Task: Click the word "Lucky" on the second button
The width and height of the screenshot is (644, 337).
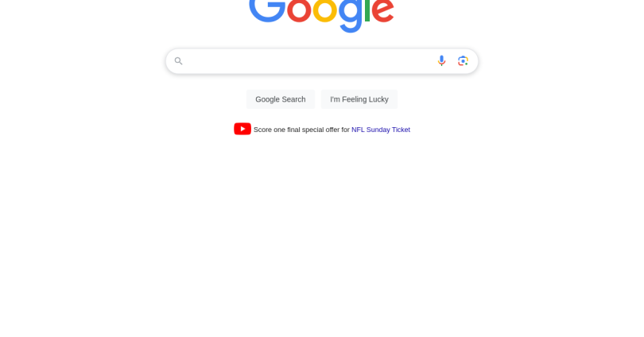Action: pos(378,99)
